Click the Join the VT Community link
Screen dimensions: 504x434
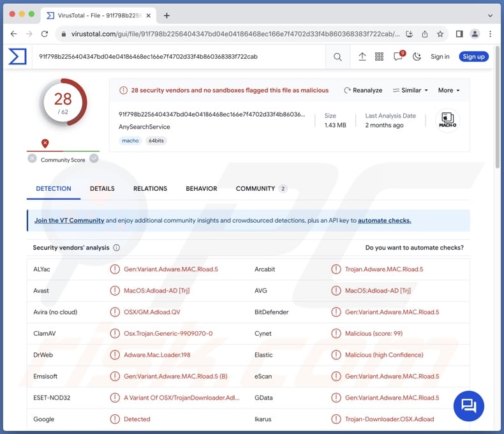point(70,221)
